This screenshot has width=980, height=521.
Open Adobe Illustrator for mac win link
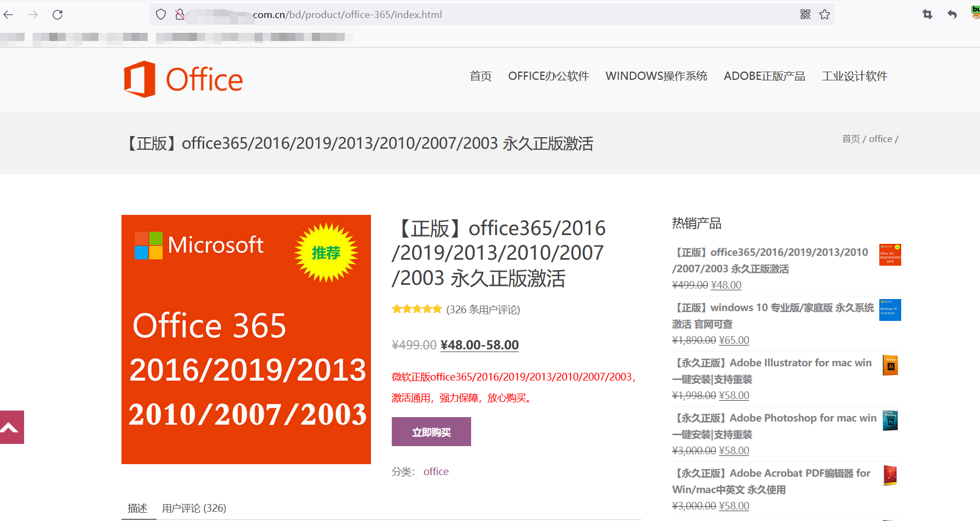click(x=772, y=371)
